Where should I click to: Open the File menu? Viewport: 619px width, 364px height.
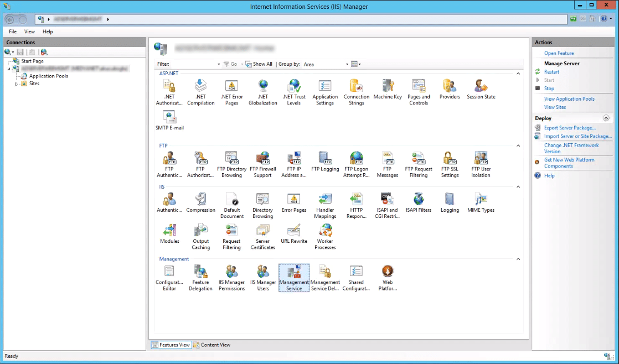coord(13,32)
